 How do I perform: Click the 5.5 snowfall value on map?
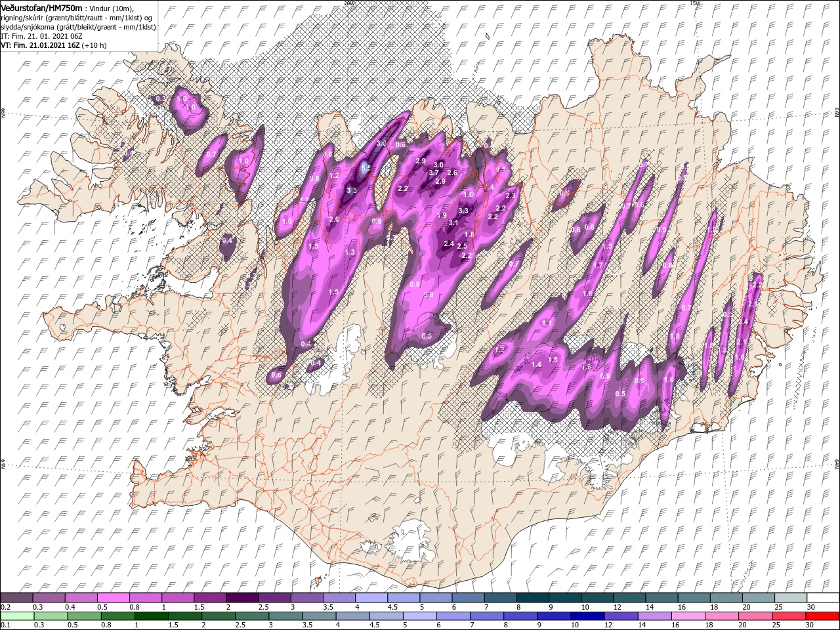[x=366, y=169]
